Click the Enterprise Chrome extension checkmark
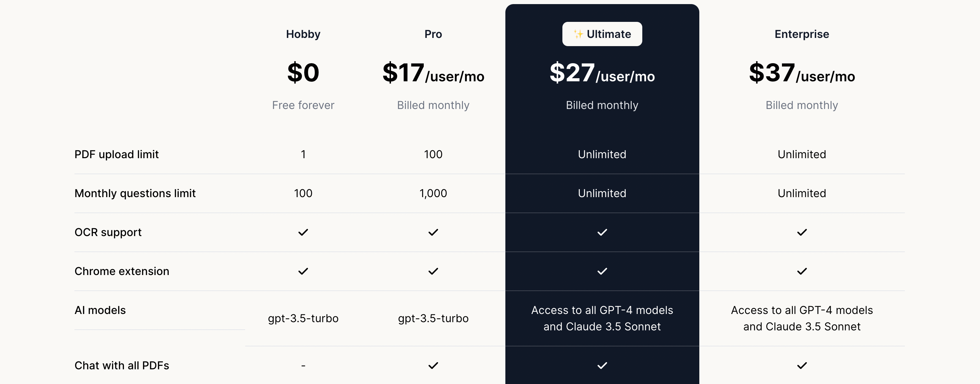980x384 pixels. tap(801, 271)
